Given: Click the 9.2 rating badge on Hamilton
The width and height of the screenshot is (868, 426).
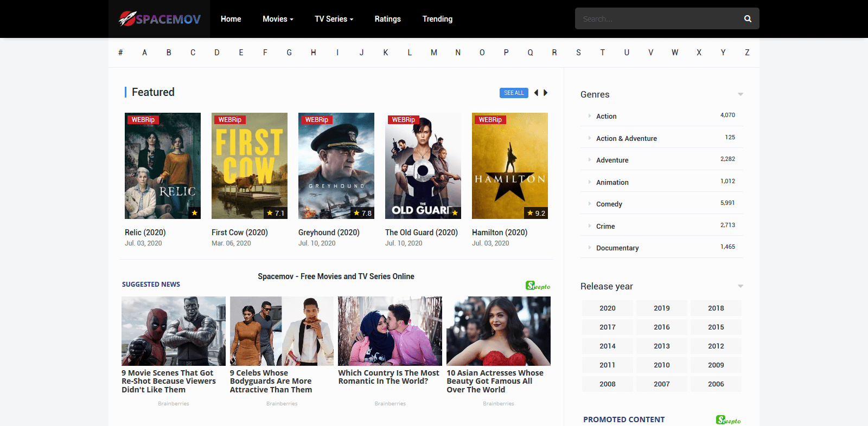Looking at the screenshot, I should [536, 213].
